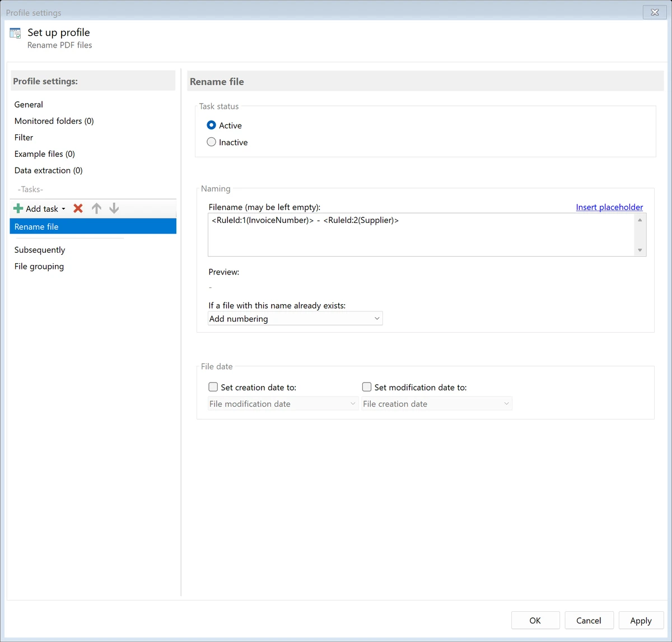Open Example files (0) section
The height and width of the screenshot is (642, 672).
45,154
